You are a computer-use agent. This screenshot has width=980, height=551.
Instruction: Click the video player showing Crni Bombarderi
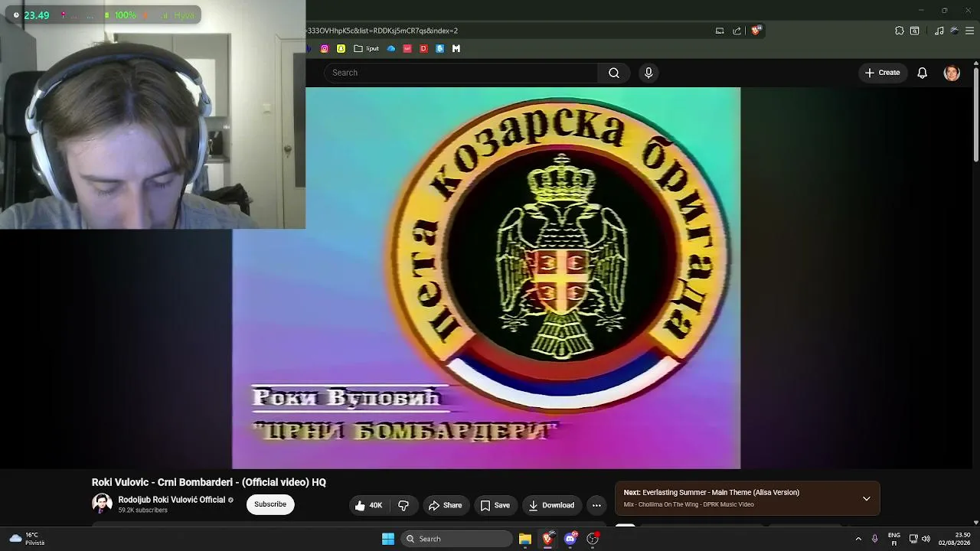(x=486, y=278)
